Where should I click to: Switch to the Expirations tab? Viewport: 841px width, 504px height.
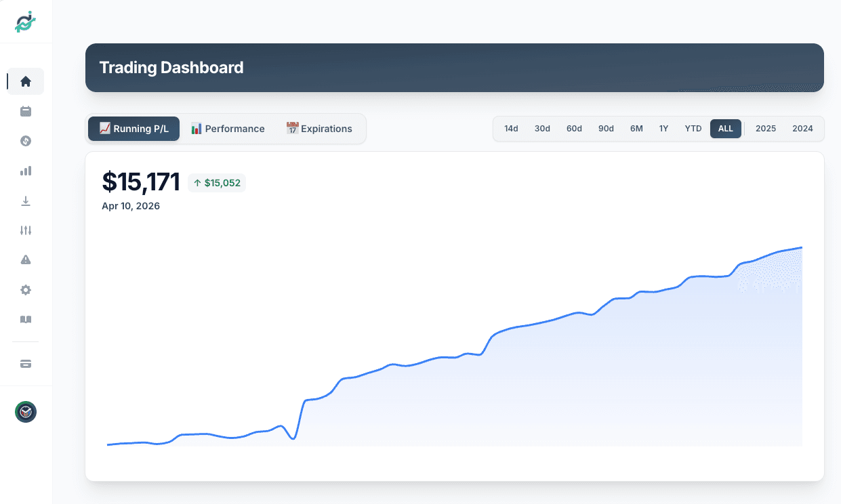click(x=319, y=128)
